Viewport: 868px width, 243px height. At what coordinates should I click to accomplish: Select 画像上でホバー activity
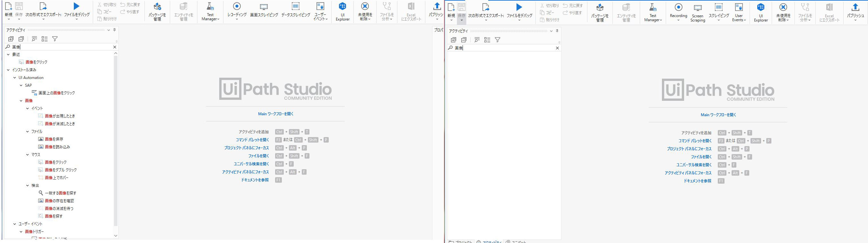[56, 178]
